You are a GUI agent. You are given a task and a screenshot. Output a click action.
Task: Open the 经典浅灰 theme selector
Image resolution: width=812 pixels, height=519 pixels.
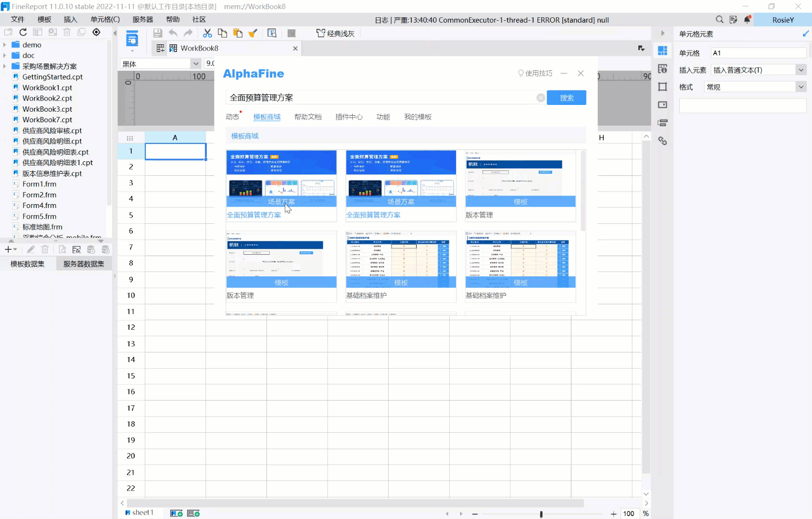point(335,33)
